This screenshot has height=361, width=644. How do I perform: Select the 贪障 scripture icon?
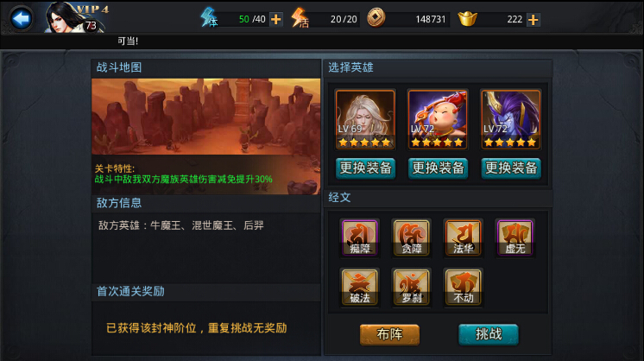coord(411,237)
